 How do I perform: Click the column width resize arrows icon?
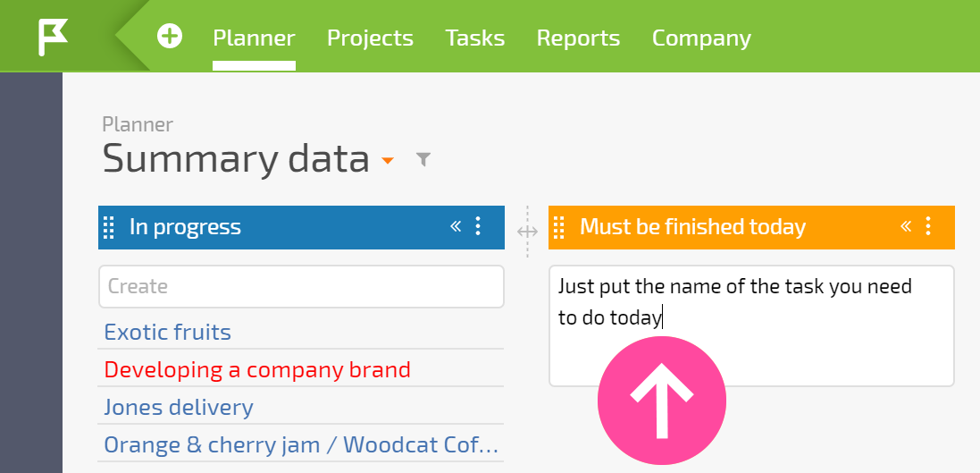click(x=527, y=232)
